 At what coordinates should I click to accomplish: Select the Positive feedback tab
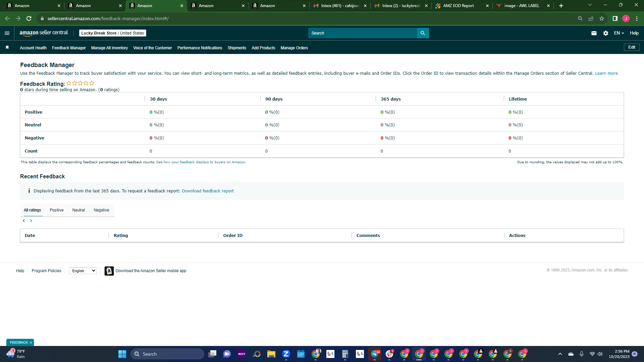[57, 210]
